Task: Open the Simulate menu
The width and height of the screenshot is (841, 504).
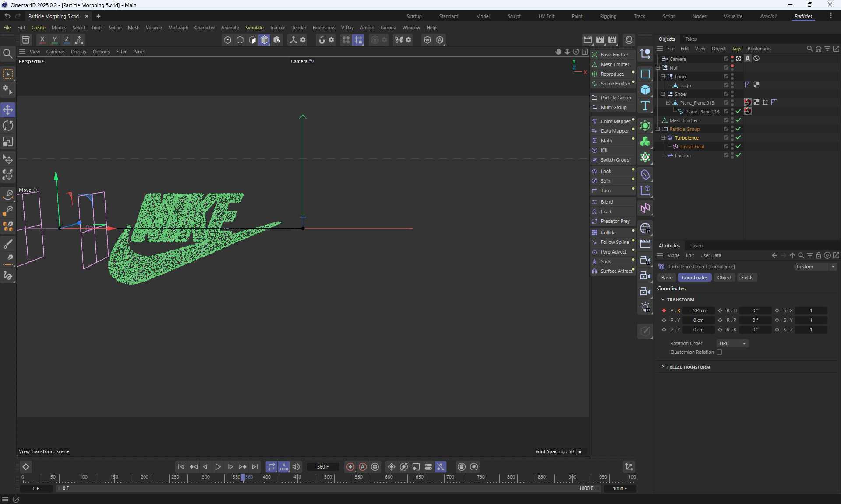Action: point(254,28)
